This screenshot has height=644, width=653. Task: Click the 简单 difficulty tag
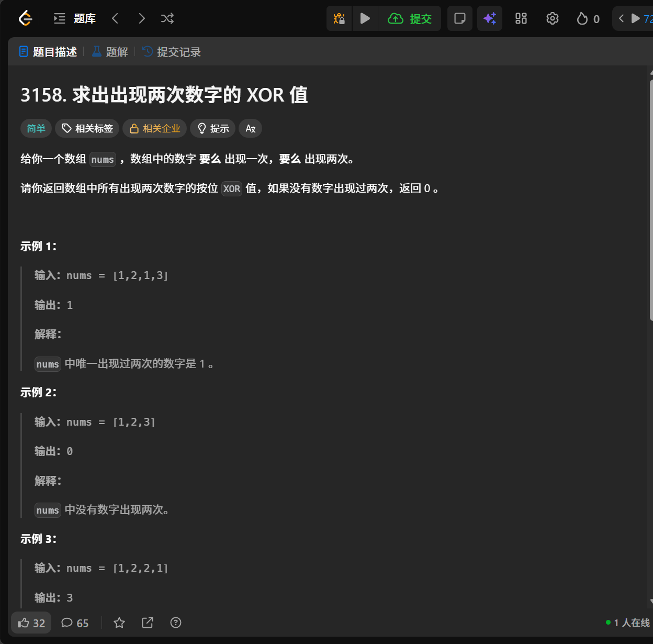[36, 128]
